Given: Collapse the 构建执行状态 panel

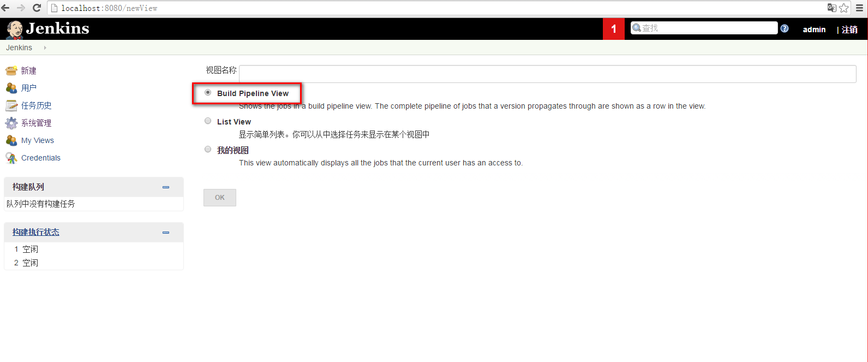Looking at the screenshot, I should pyautogui.click(x=166, y=233).
